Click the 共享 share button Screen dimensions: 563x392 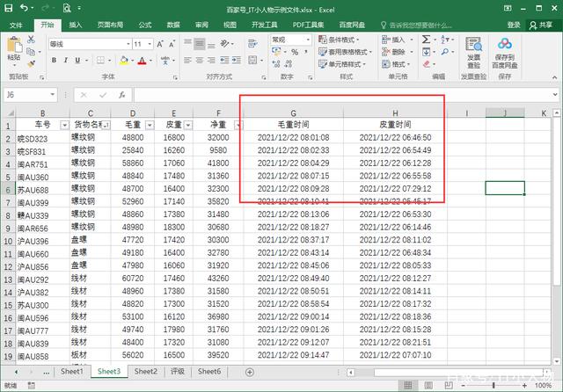(538, 25)
